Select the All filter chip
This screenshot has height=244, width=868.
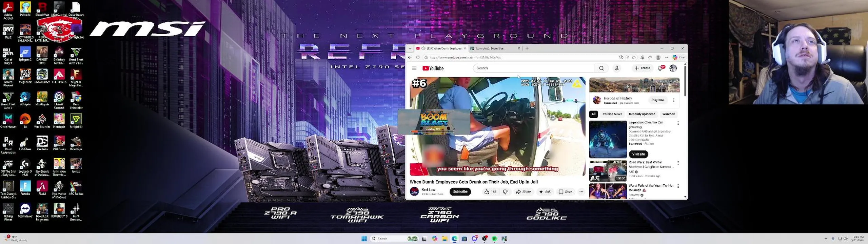pyautogui.click(x=593, y=114)
